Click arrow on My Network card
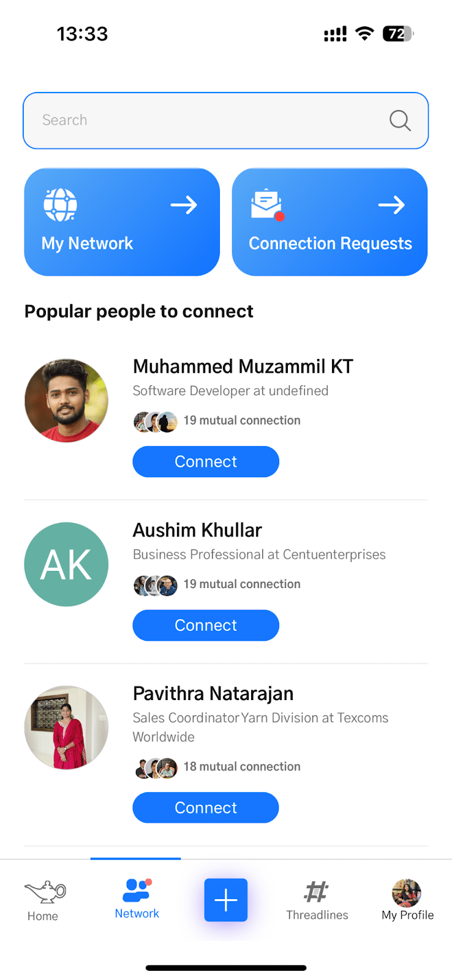Viewport: 452px width, 980px height. 184,205
